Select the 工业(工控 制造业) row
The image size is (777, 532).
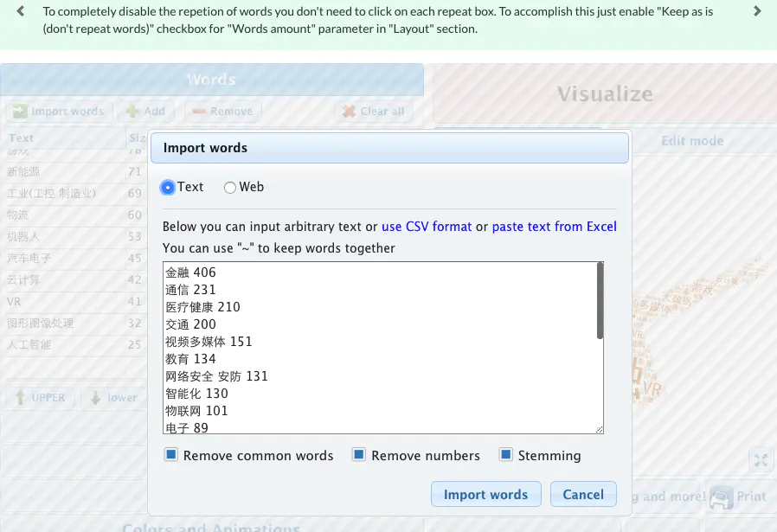tap(74, 193)
